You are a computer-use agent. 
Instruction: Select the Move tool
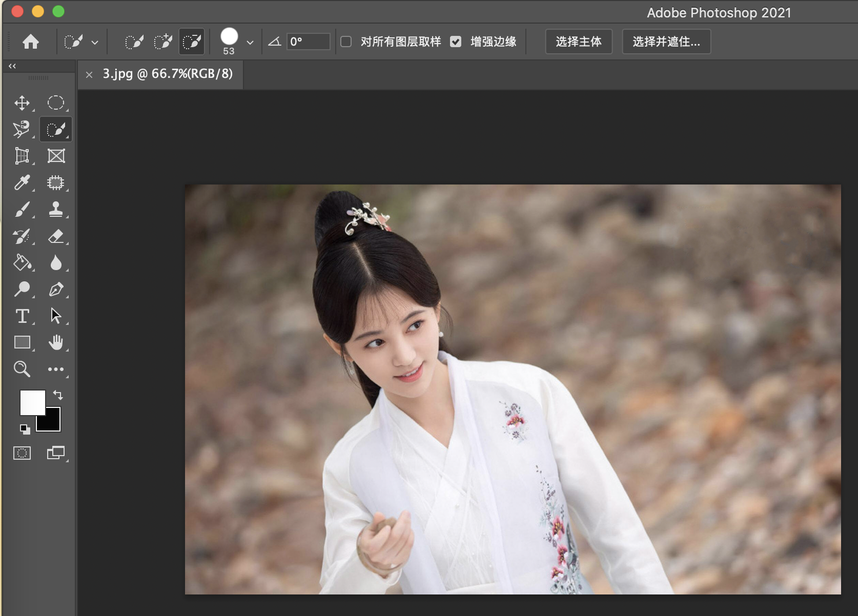click(x=22, y=102)
